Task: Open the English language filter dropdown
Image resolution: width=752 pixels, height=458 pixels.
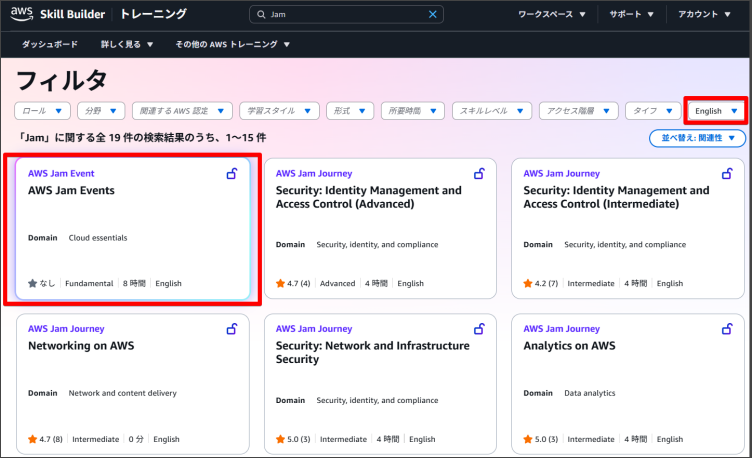Action: (716, 111)
